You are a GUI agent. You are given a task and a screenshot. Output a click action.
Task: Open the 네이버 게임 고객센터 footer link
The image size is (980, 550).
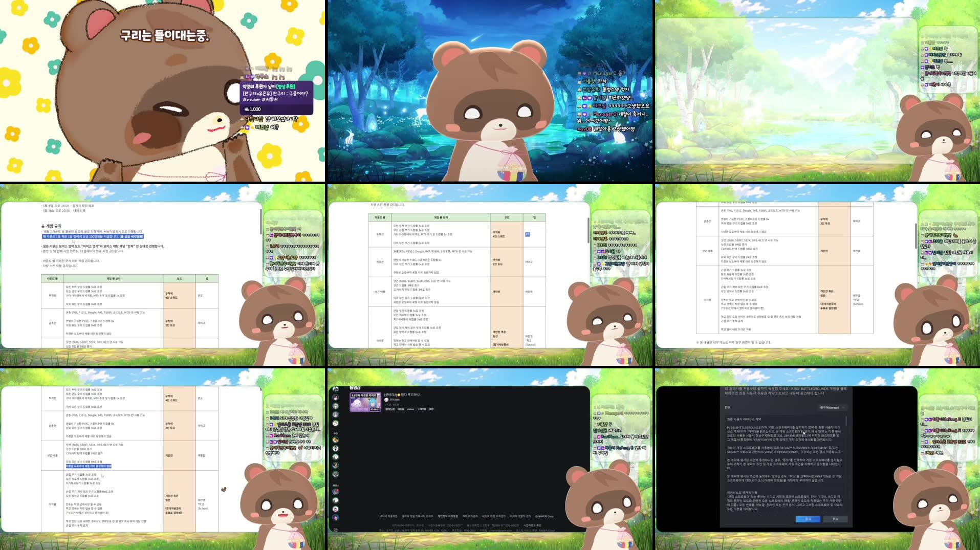(x=493, y=516)
